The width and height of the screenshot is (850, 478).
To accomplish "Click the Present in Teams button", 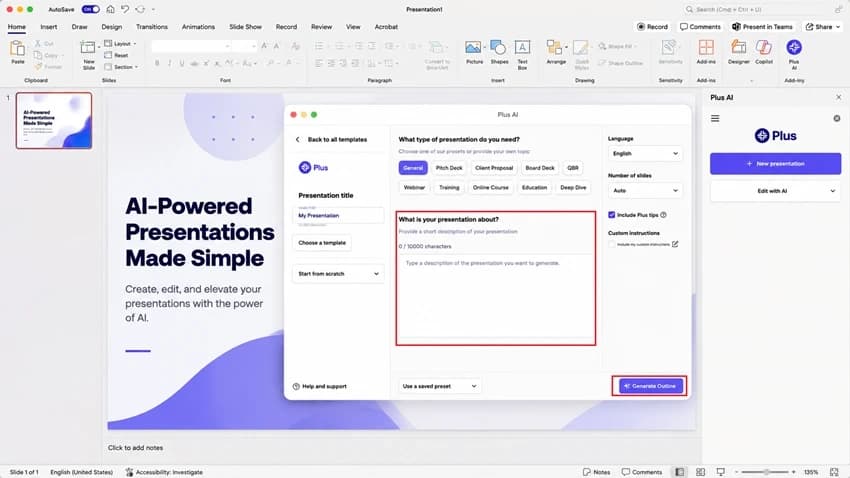I will point(762,27).
